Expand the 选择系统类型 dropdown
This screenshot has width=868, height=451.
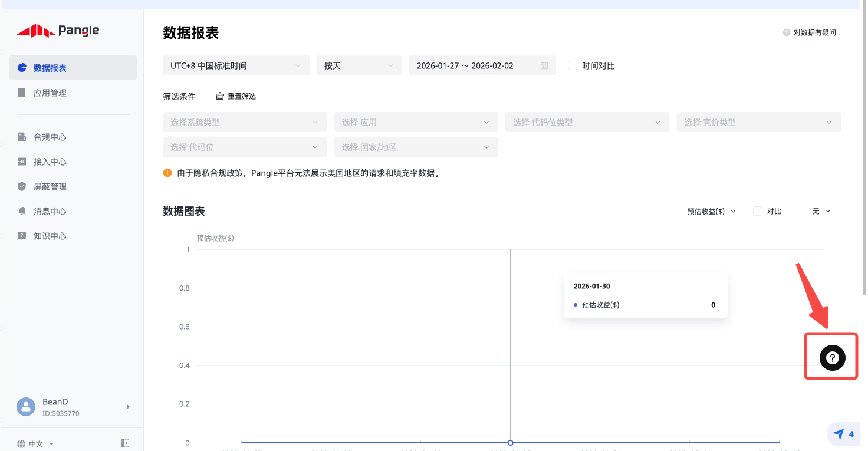click(244, 123)
